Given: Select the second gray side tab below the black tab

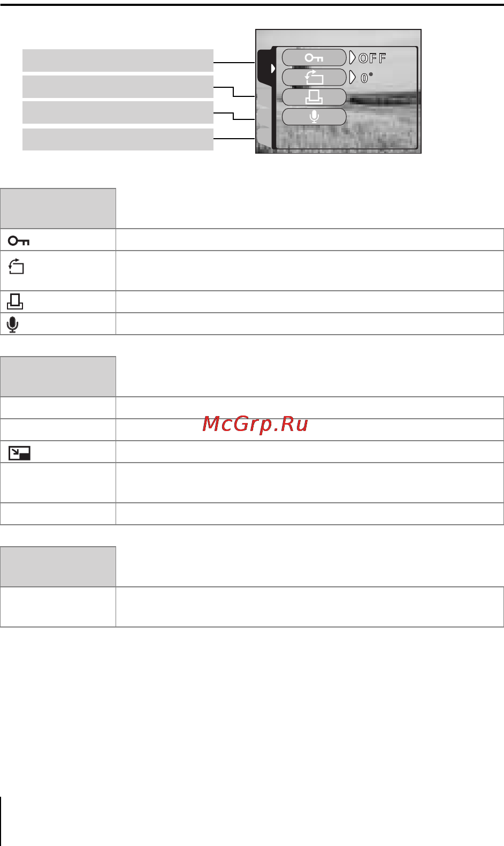Looking at the screenshot, I should (264, 116).
